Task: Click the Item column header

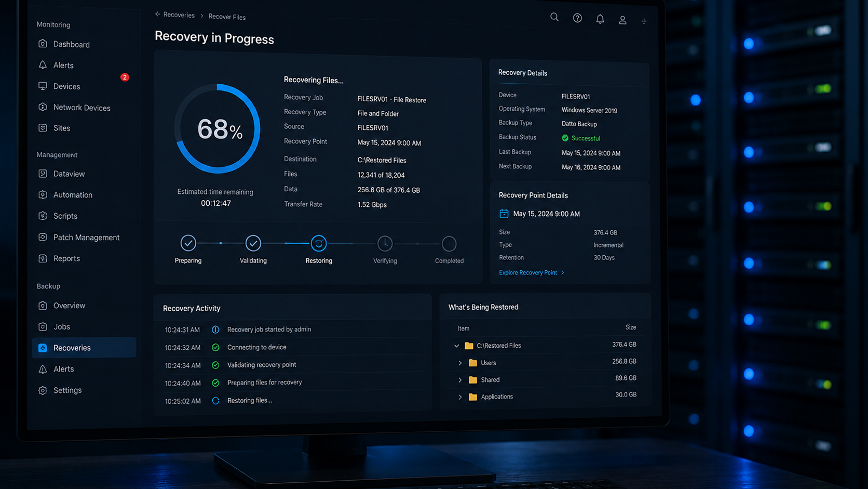Action: 464,328
